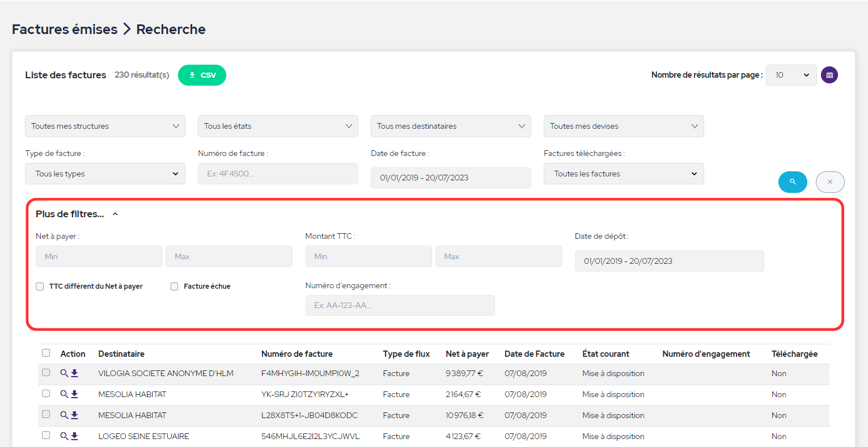Sort by Type de flux column header

(x=407, y=354)
